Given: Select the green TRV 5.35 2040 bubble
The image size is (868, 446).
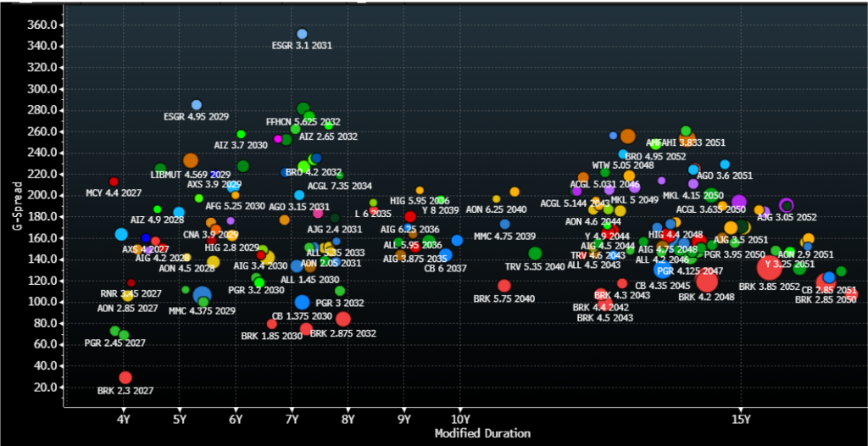Looking at the screenshot, I should coord(535,253).
